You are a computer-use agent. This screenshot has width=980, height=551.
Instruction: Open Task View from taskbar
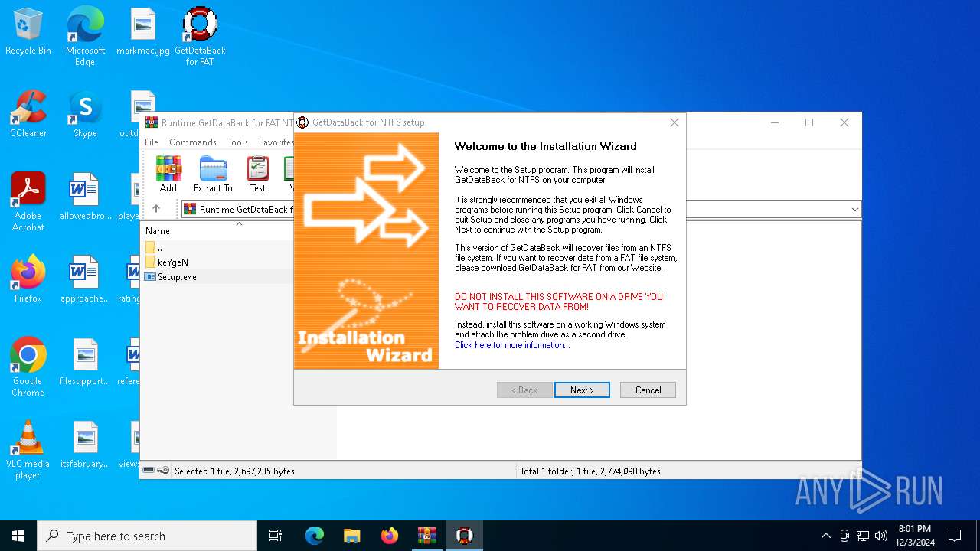pyautogui.click(x=276, y=536)
